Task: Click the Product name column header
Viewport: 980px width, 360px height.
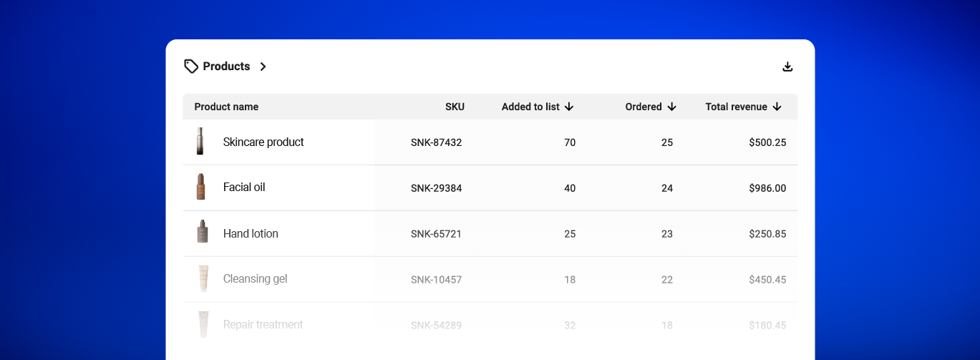Action: (x=226, y=107)
